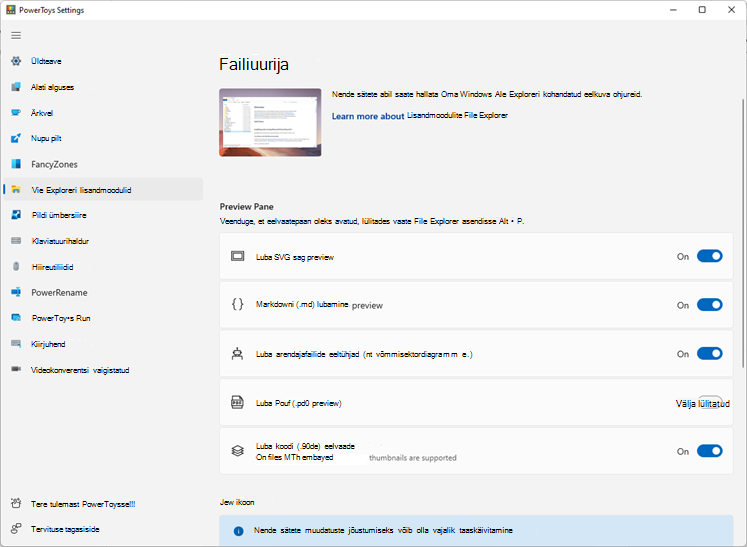Open FancyZones from sidebar icon
This screenshot has width=747, height=547.
coord(16,164)
